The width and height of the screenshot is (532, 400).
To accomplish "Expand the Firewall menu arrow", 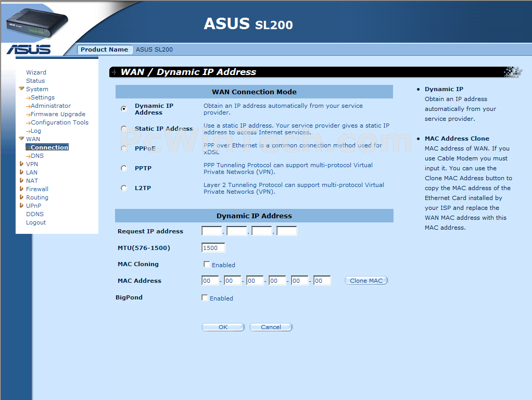I will (21, 189).
